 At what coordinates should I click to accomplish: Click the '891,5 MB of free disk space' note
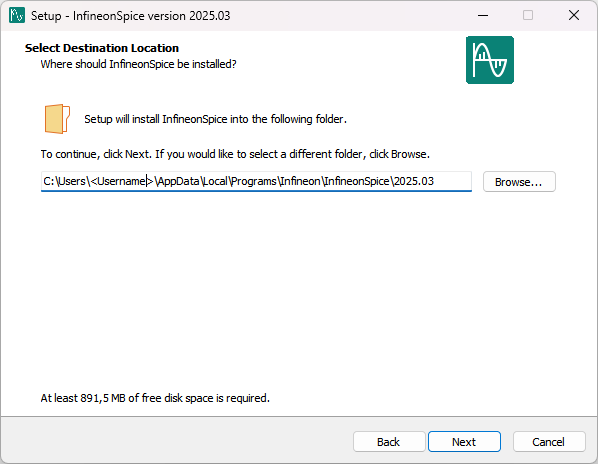point(155,398)
